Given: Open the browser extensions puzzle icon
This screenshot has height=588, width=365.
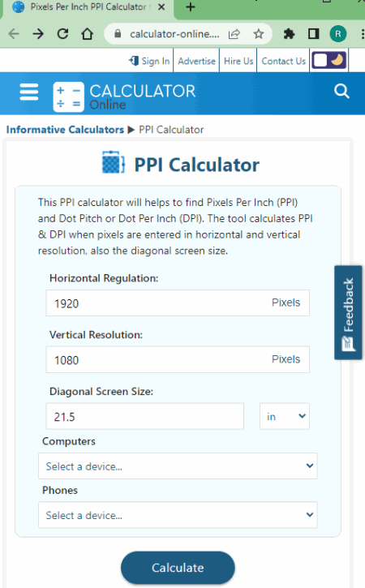Looking at the screenshot, I should [x=289, y=34].
